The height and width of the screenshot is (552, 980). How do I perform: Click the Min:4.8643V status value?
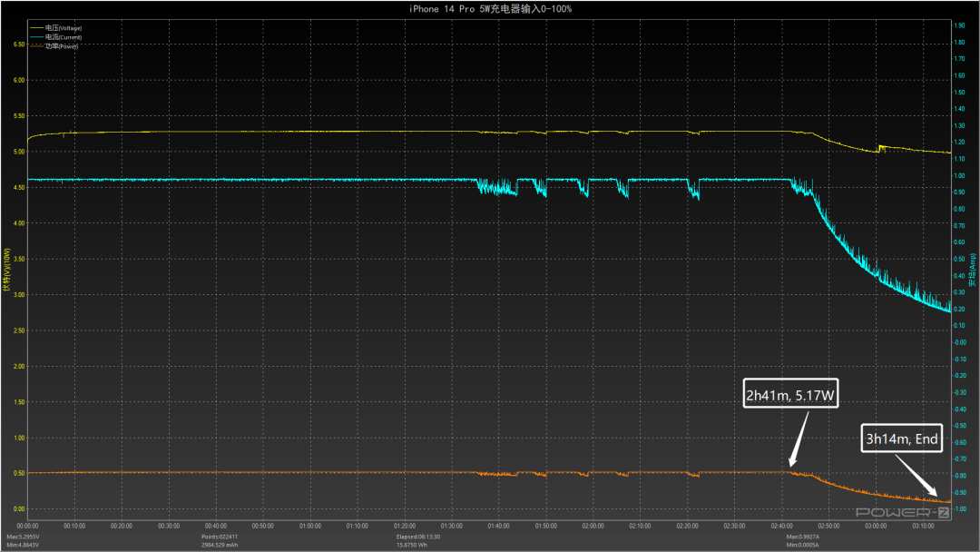tap(23, 545)
